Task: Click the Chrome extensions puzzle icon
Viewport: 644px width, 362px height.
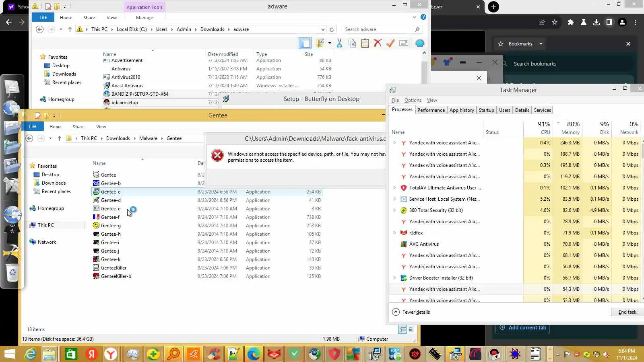Action: 570,23
